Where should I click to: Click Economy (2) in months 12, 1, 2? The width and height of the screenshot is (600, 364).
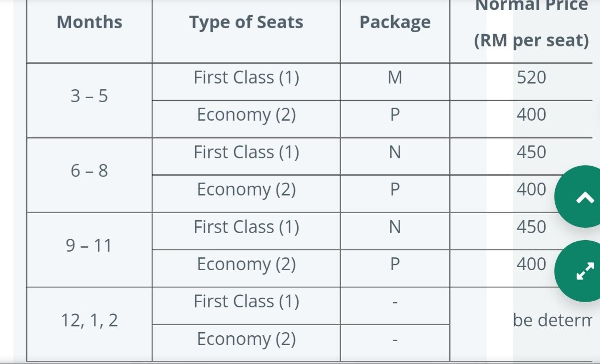pyautogui.click(x=246, y=339)
